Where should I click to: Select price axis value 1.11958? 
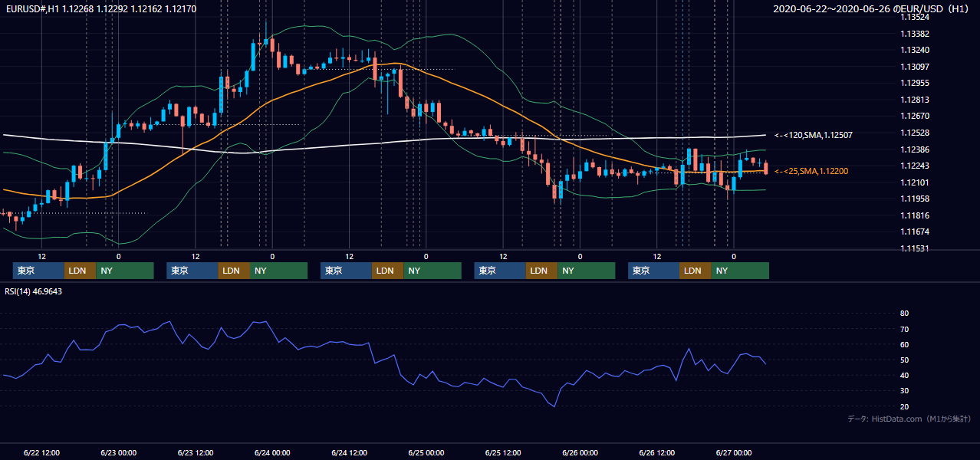tap(914, 199)
